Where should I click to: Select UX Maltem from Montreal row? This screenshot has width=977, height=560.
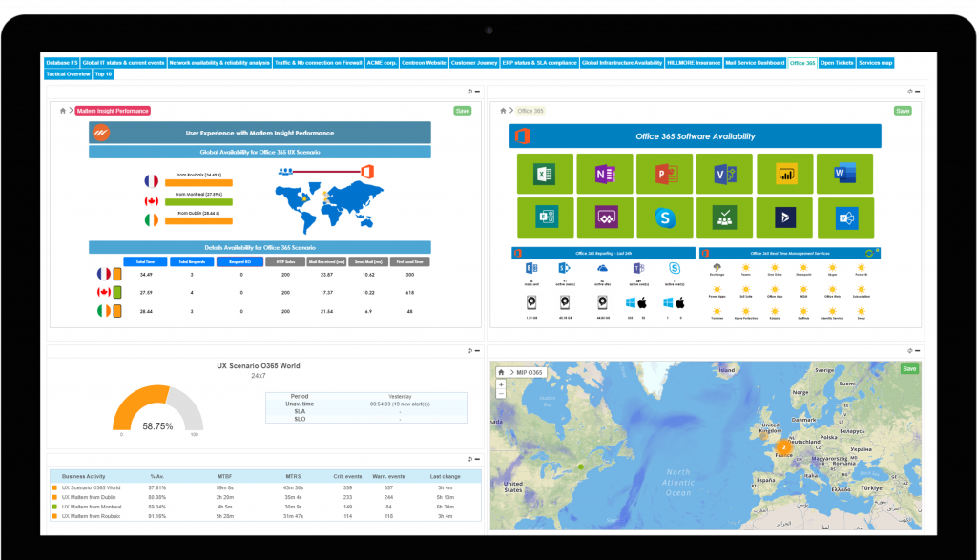pos(265,507)
